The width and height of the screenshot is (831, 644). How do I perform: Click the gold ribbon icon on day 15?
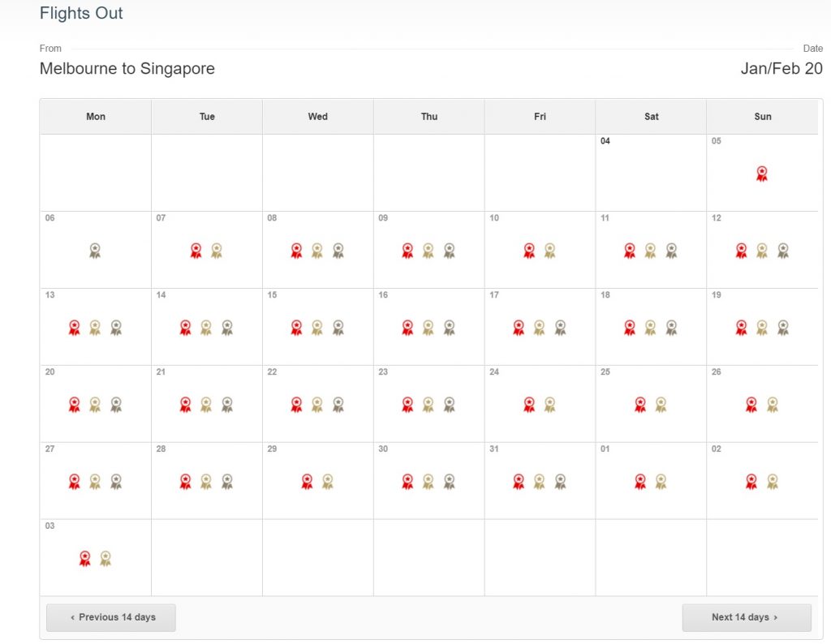317,328
